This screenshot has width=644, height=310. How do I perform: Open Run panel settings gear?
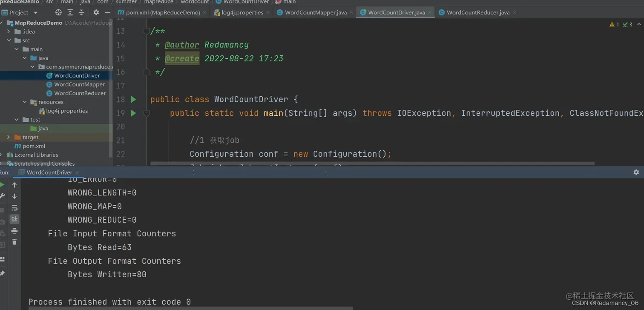pyautogui.click(x=636, y=172)
